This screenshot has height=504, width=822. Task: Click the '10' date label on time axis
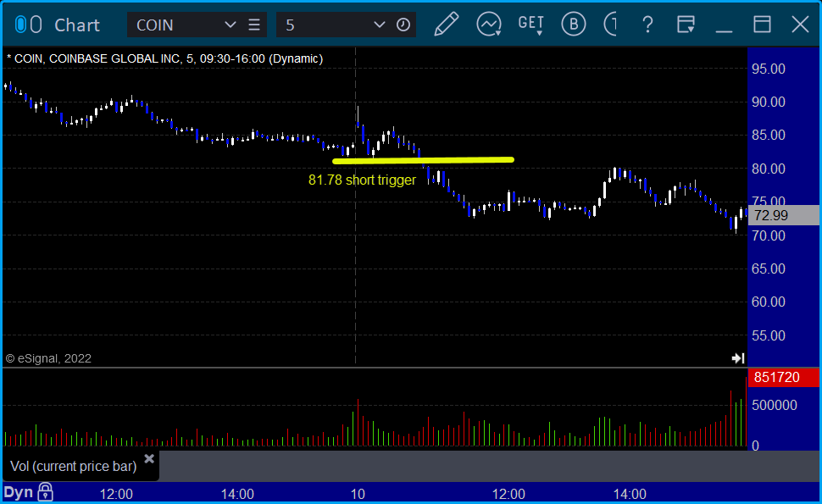358,494
